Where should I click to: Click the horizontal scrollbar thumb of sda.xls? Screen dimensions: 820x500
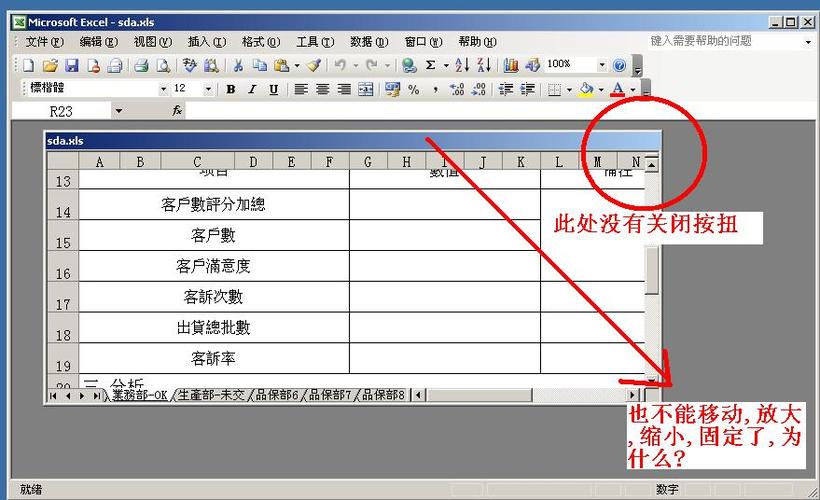point(479,395)
